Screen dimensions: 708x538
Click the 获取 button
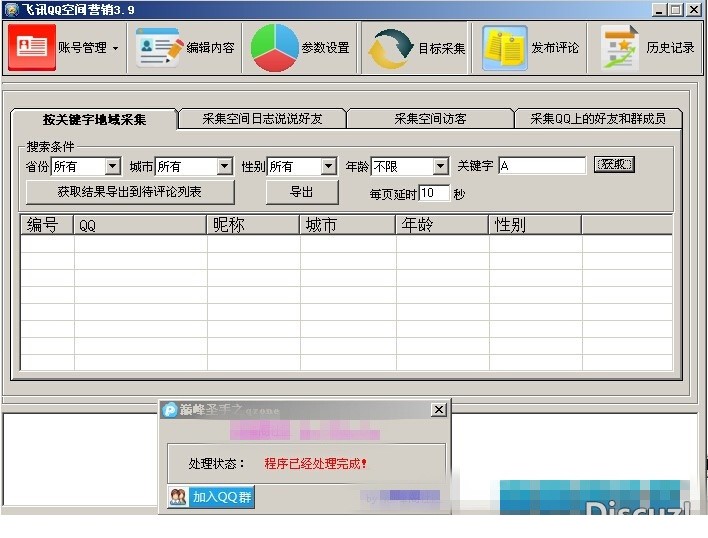[614, 164]
